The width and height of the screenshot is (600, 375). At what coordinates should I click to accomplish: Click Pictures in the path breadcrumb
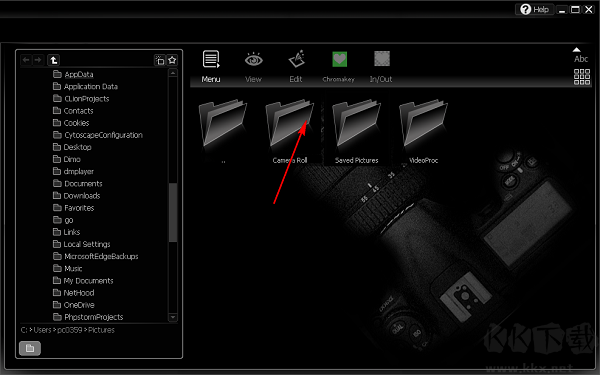click(101, 330)
